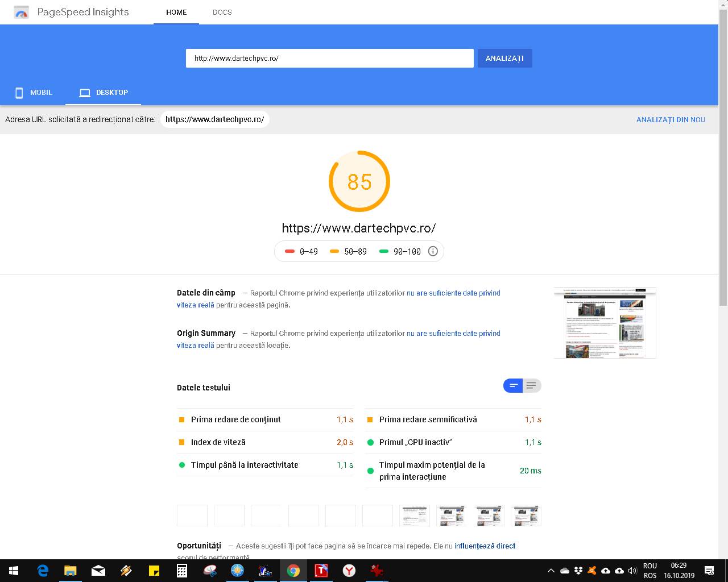Viewport: 728px width, 582px height.
Task: Open the red dragon icon app in taskbar
Action: pyautogui.click(x=377, y=571)
